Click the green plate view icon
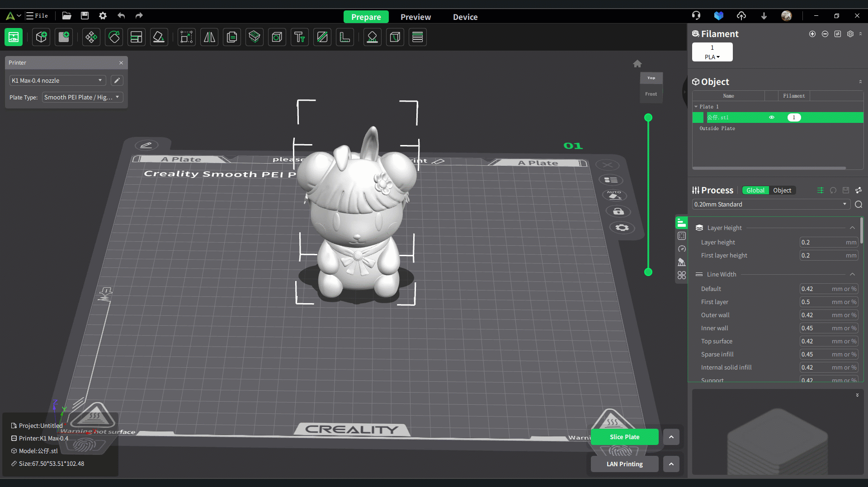 [14, 37]
